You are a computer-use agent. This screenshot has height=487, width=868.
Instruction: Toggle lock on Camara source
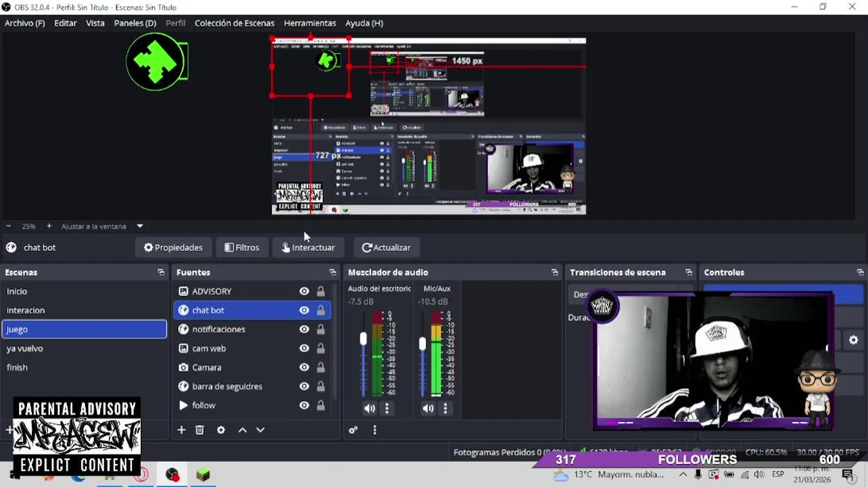coord(320,367)
